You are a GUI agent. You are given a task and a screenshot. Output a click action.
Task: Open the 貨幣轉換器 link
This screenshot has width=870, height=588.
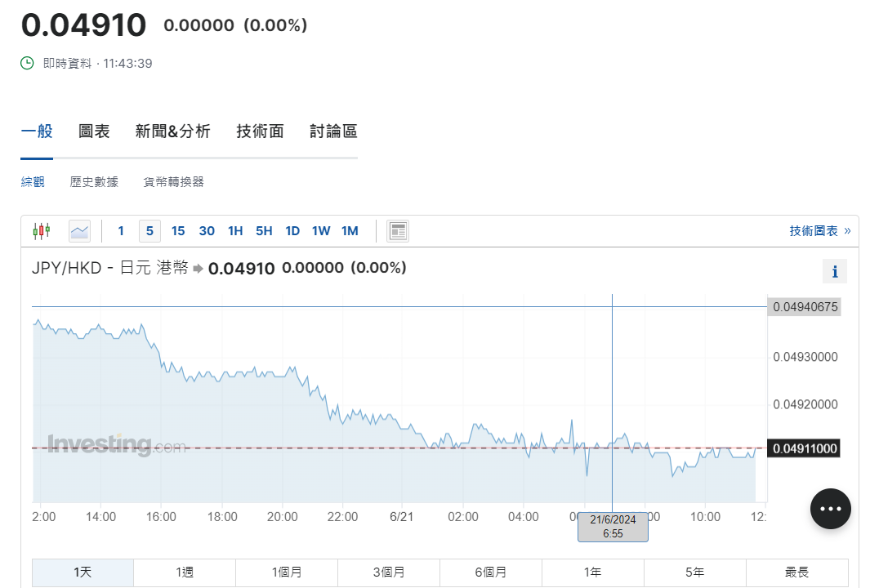173,182
